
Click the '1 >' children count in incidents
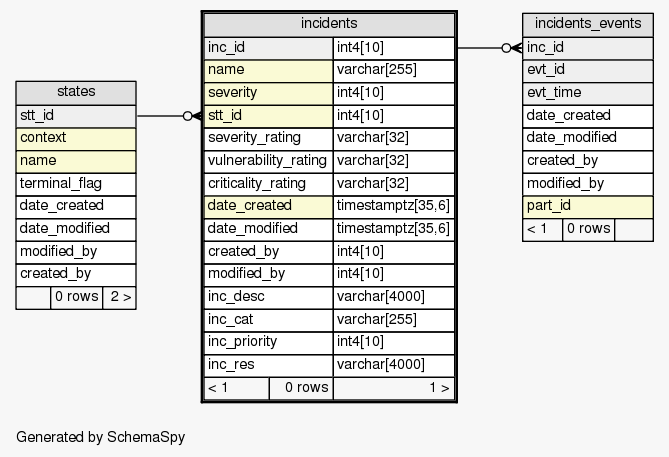click(x=393, y=387)
